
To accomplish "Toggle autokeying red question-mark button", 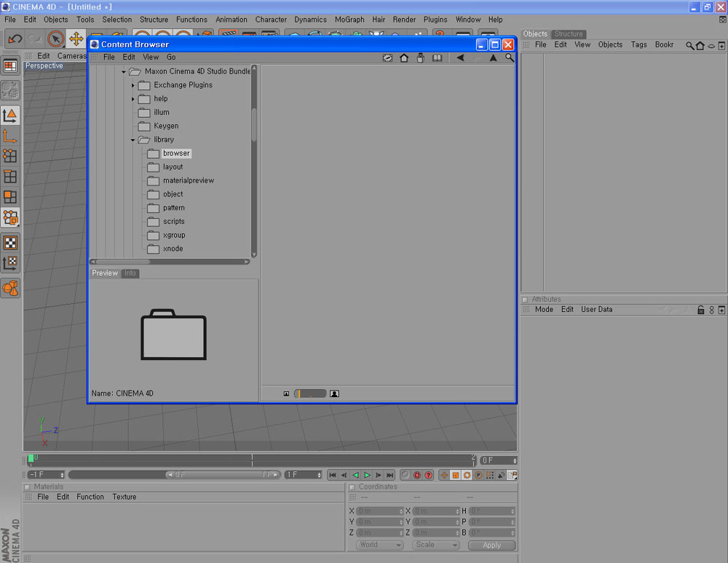I will 429,475.
